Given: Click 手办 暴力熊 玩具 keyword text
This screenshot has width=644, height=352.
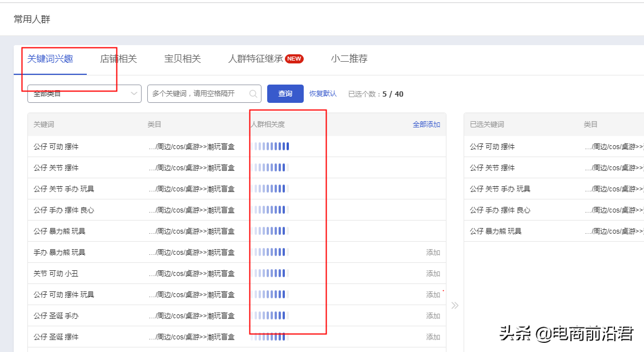Looking at the screenshot, I should 59,253.
